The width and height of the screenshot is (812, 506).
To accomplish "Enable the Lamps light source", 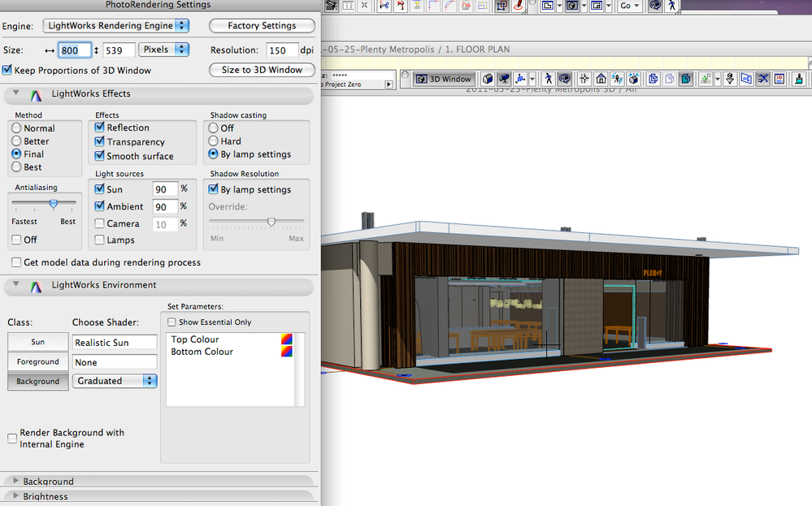I will pos(100,240).
